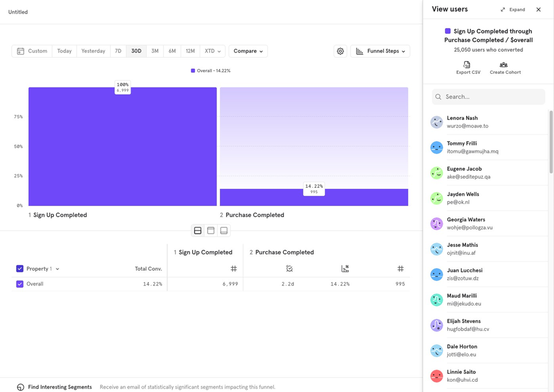Toggle the Property 1 header checkbox
The image size is (554, 392).
tap(20, 269)
